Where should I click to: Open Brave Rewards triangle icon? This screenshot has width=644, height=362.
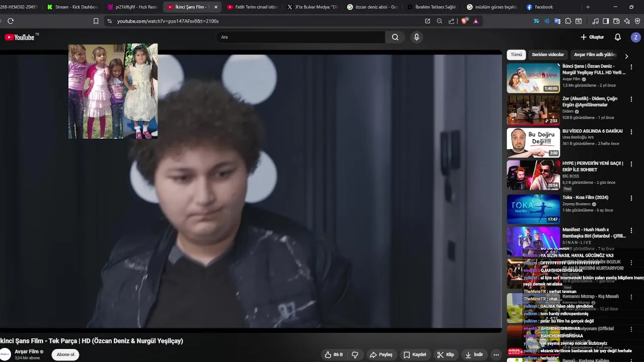(x=475, y=21)
